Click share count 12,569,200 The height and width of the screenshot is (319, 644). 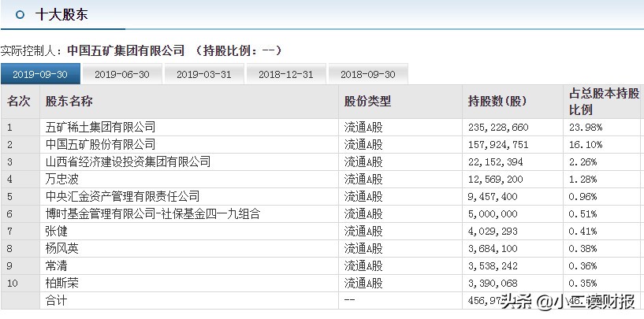(496, 180)
